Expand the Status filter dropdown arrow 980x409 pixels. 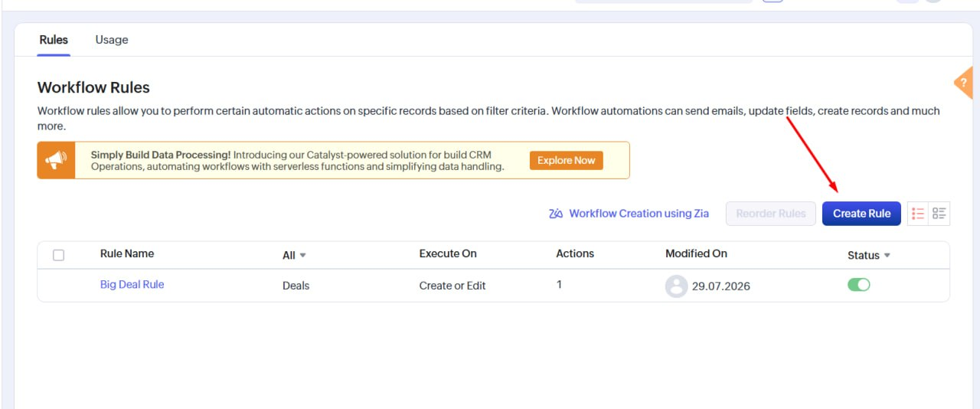coord(887,255)
